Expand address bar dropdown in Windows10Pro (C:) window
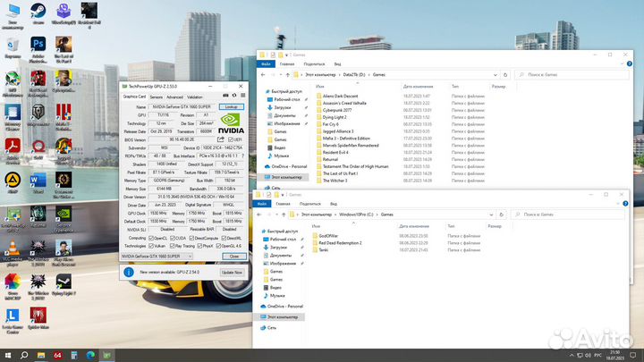This screenshot has width=644, height=362. tap(491, 215)
